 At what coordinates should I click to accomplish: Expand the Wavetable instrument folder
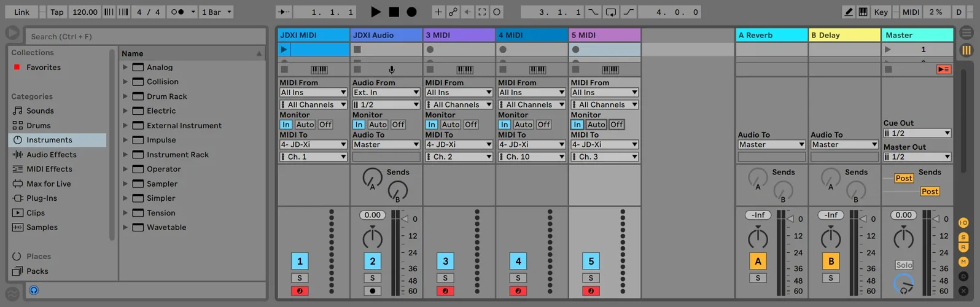(125, 227)
